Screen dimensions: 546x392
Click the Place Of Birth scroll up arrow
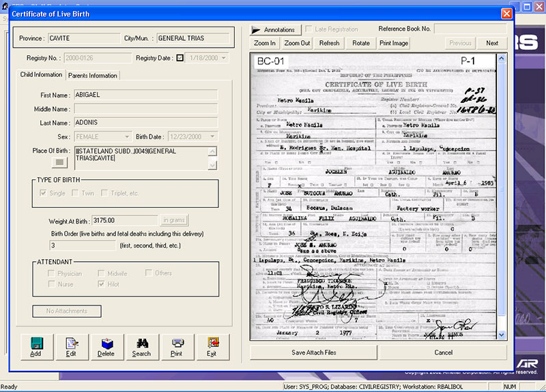click(x=212, y=151)
